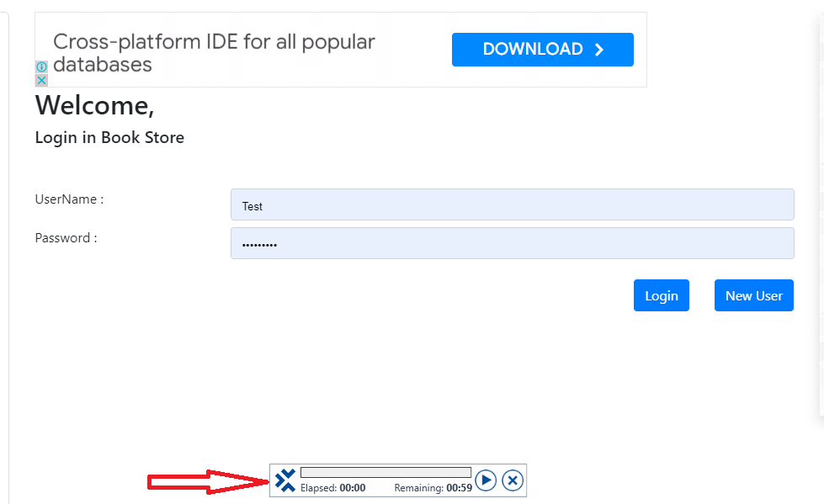Click the Welcome heading

coord(94,106)
